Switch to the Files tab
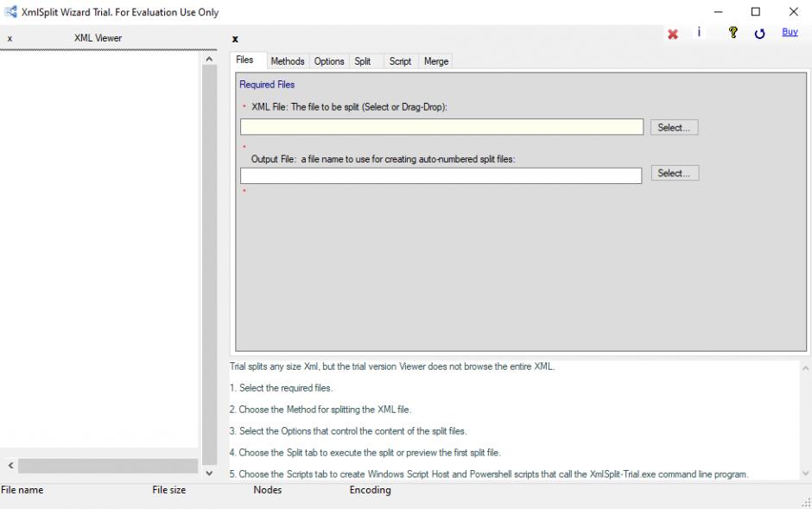The image size is (812, 509). click(245, 60)
